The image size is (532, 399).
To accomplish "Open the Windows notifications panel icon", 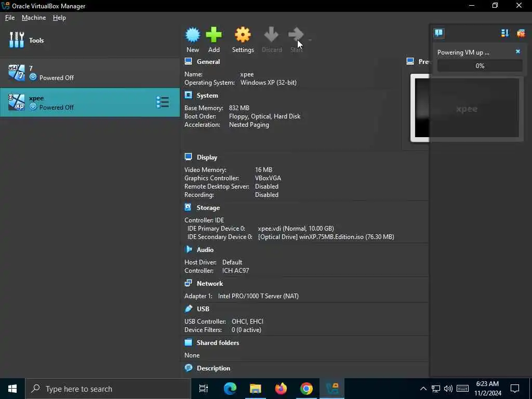I will (515, 389).
